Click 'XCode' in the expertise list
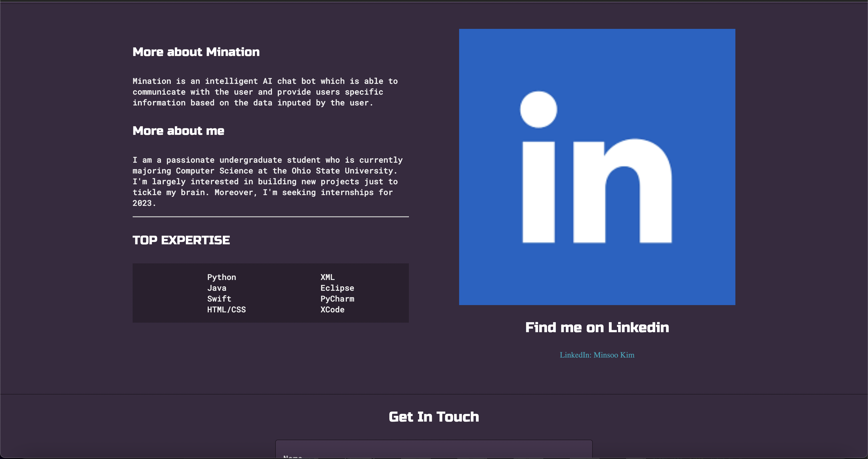The width and height of the screenshot is (868, 459). click(332, 310)
